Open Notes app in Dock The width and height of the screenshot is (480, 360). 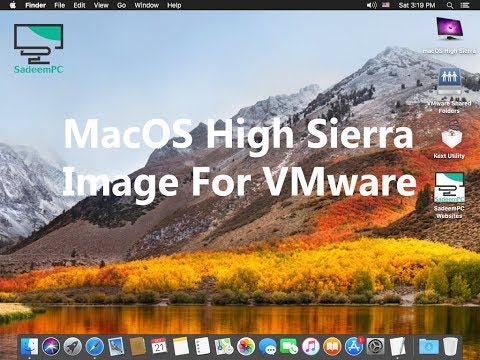(181, 347)
